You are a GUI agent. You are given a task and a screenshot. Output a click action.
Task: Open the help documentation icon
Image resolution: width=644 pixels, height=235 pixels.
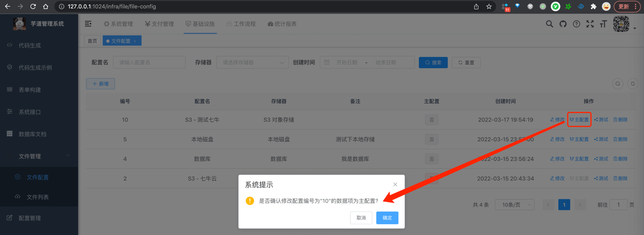(576, 24)
